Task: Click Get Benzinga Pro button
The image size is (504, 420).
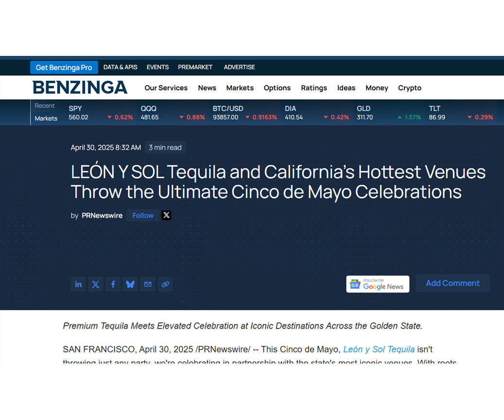Action: (x=64, y=68)
